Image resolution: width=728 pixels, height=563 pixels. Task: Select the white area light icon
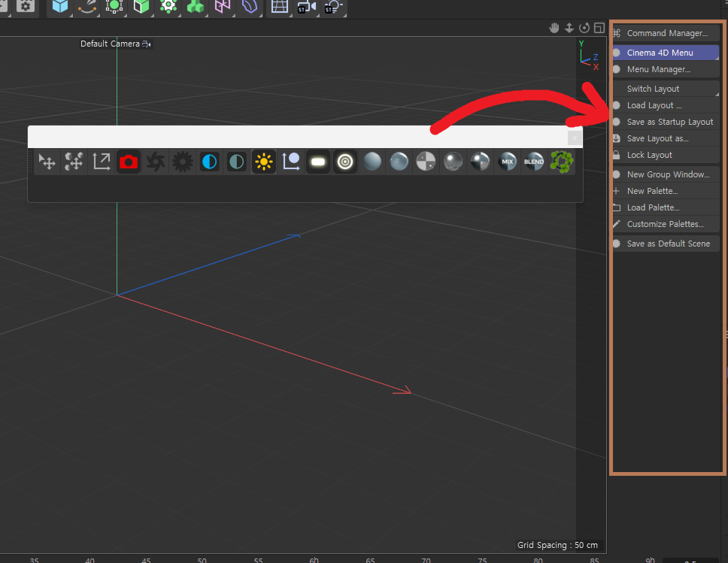coord(318,162)
